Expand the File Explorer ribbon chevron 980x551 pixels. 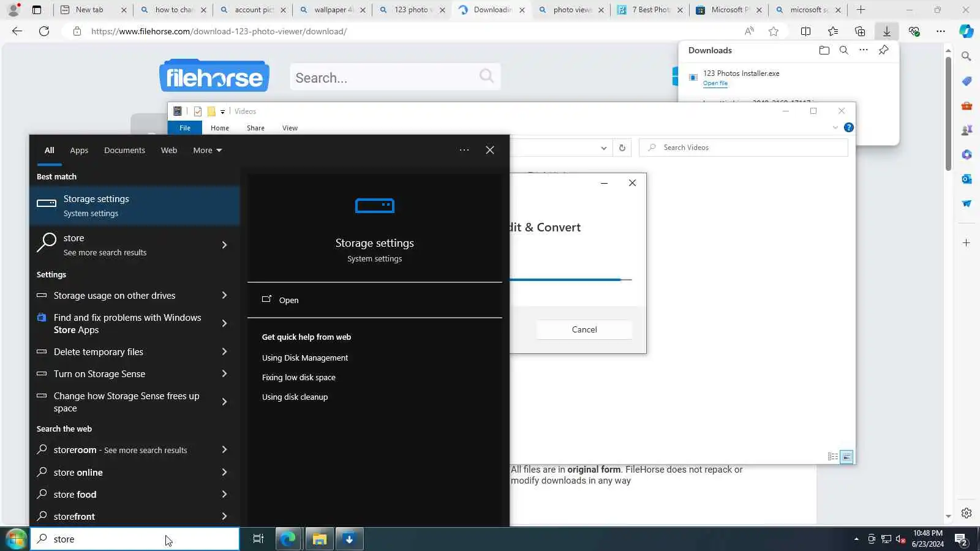835,127
